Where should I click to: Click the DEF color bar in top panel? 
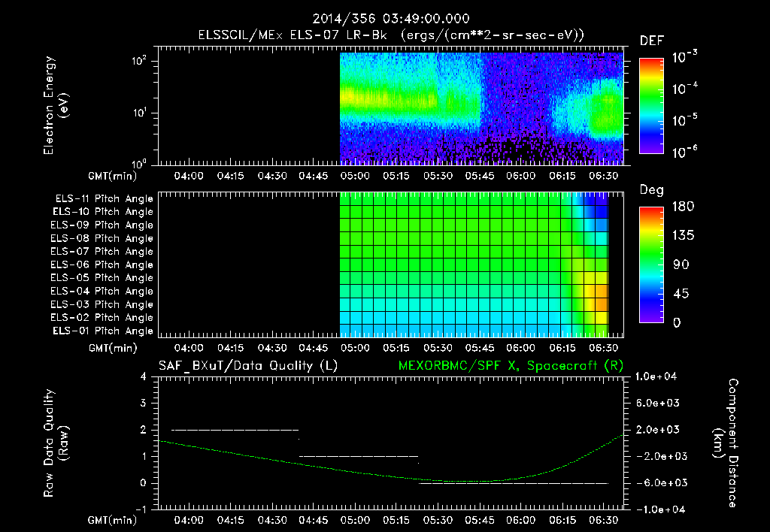click(651, 105)
